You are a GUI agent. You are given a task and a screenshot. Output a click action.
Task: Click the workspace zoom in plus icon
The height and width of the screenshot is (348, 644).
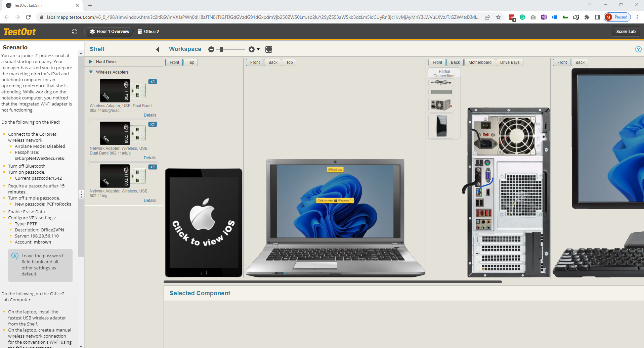tap(251, 49)
